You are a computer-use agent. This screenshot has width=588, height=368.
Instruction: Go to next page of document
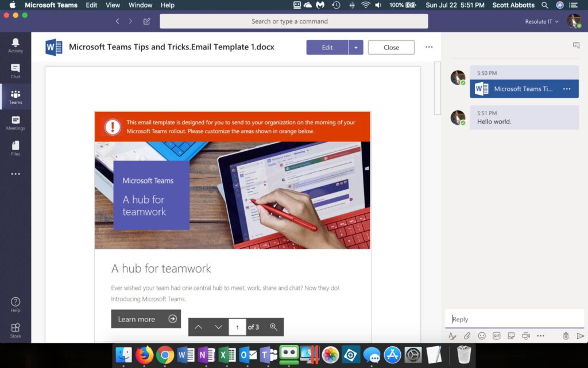coord(219,327)
